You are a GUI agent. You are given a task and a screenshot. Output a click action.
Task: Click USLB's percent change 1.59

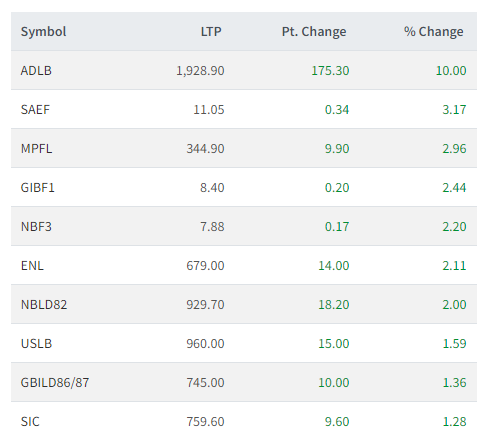pyautogui.click(x=454, y=344)
